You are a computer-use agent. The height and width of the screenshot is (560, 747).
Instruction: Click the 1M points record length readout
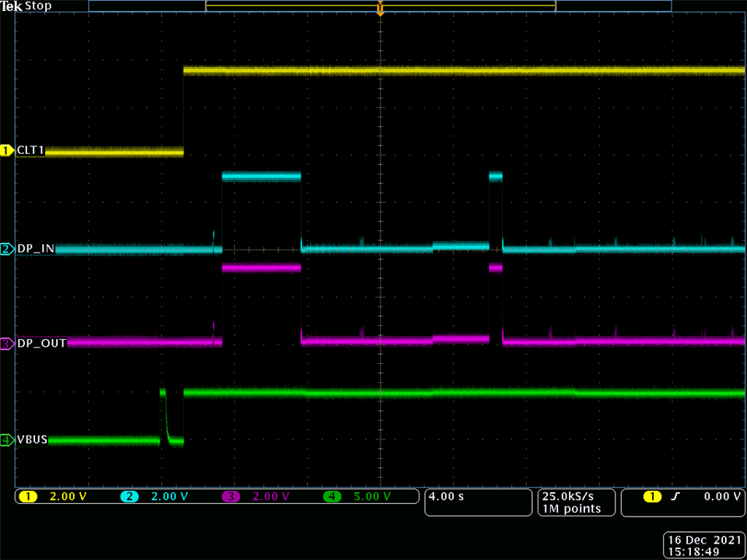click(x=571, y=509)
